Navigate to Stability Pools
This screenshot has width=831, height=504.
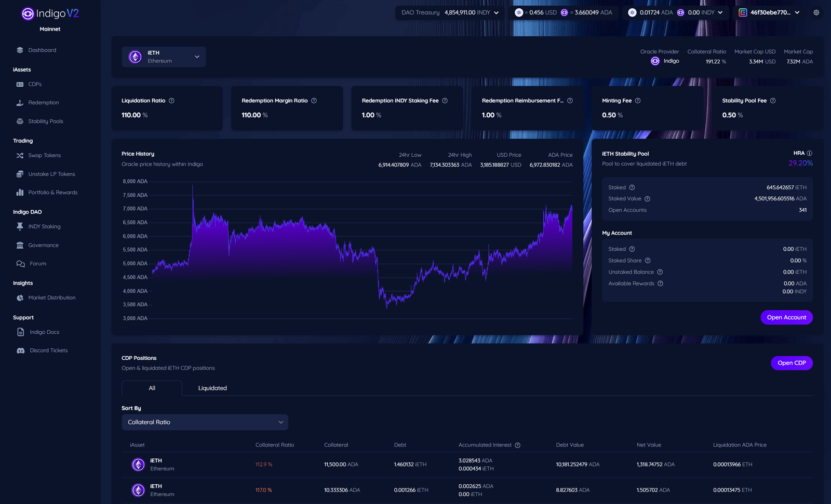47,121
